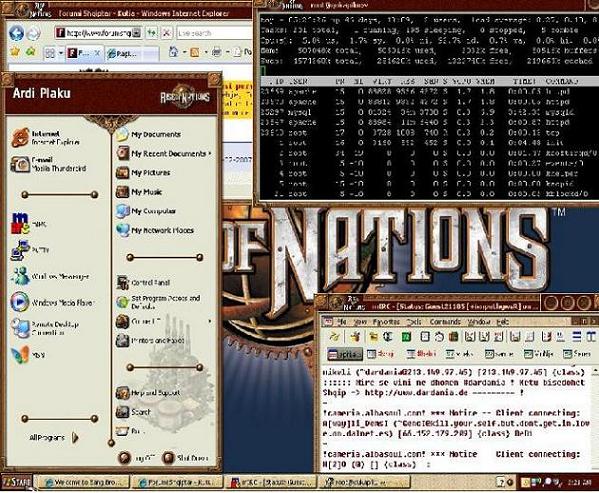Screen dimensions: 599x493
Task: Launch Windows Media Player from Start menu
Action: (x=52, y=302)
